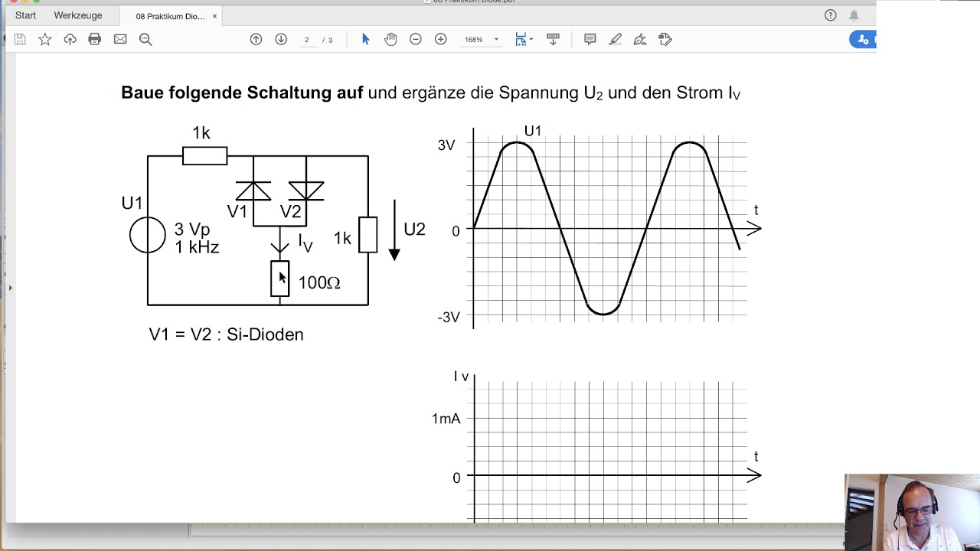
Task: Click the '1mA' axis label
Action: 446,419
